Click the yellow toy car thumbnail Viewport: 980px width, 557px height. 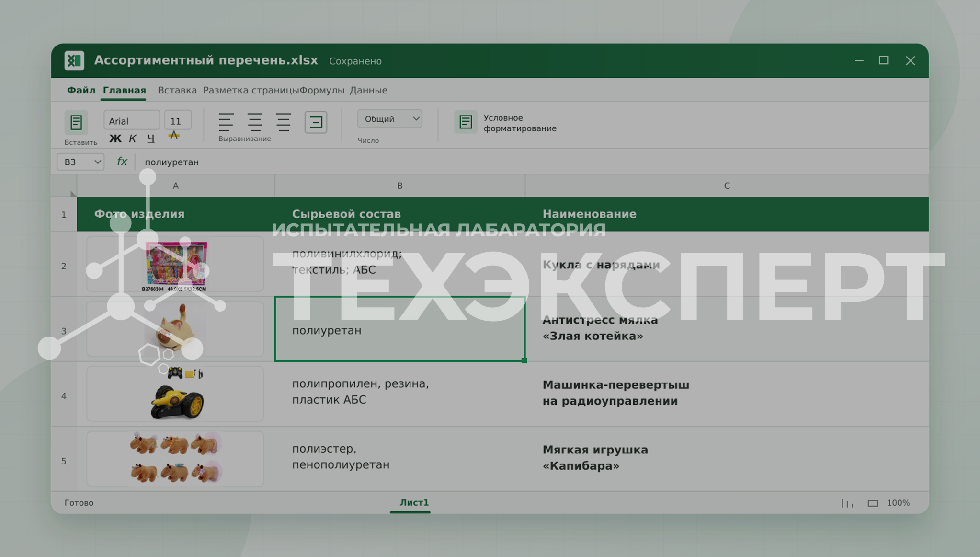pos(177,394)
